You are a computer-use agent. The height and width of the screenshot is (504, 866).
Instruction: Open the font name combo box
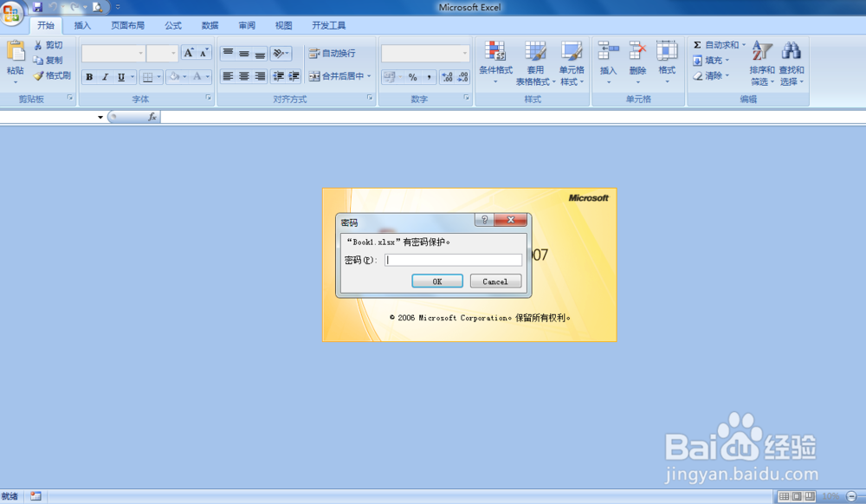coord(113,53)
